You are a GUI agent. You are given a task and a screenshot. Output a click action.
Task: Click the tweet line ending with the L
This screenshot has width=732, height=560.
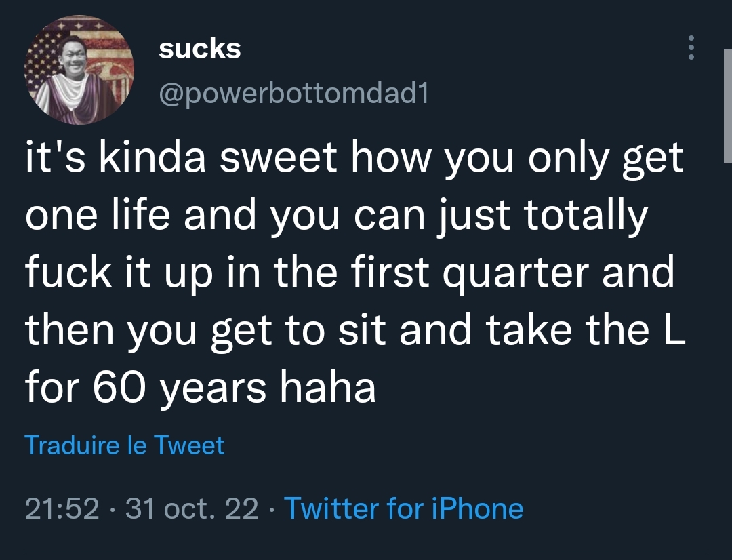click(355, 330)
